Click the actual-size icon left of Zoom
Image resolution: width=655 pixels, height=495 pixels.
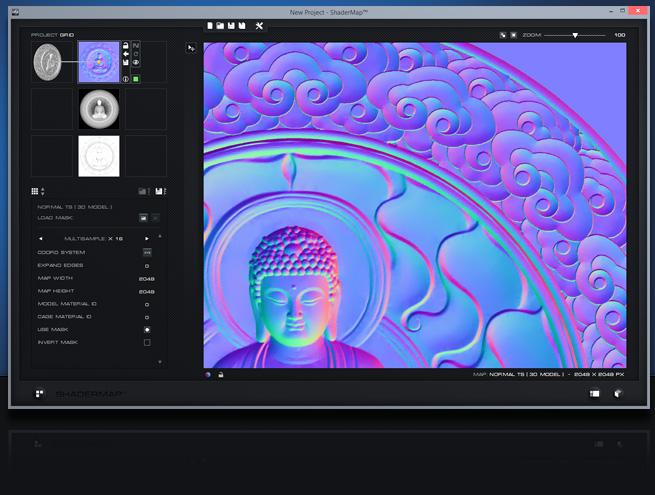click(x=513, y=35)
